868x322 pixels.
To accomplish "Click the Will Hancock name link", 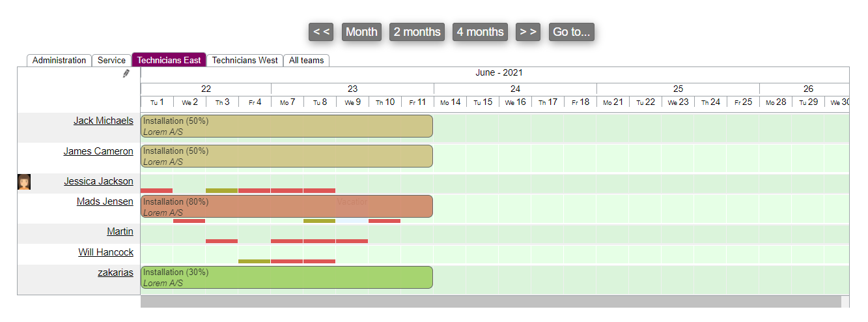I will (x=106, y=252).
